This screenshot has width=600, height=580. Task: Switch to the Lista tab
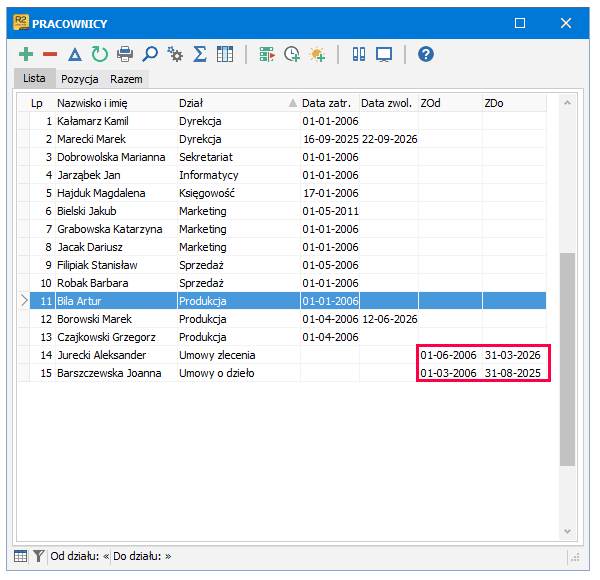pos(34,78)
